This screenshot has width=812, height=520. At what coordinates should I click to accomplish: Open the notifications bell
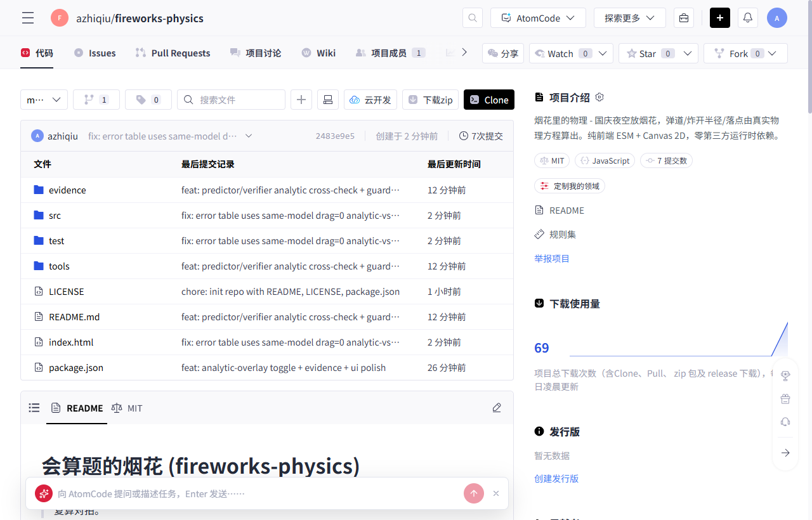click(x=748, y=18)
